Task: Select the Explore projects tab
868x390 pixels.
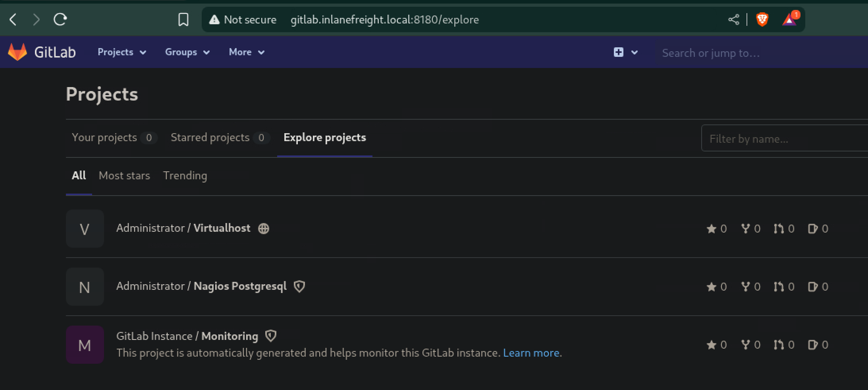Action: (x=325, y=138)
